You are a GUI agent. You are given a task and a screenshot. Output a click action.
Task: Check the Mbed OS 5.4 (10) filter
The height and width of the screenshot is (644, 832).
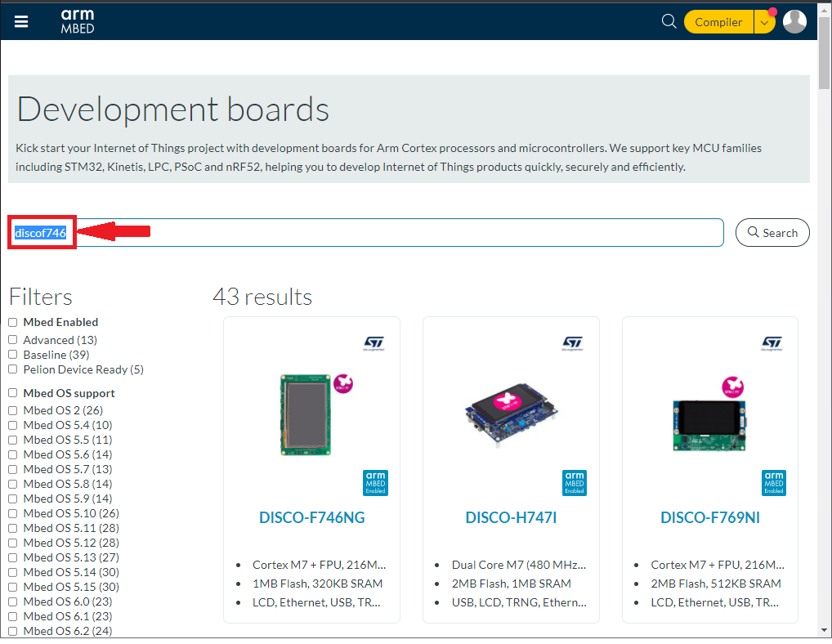13,425
